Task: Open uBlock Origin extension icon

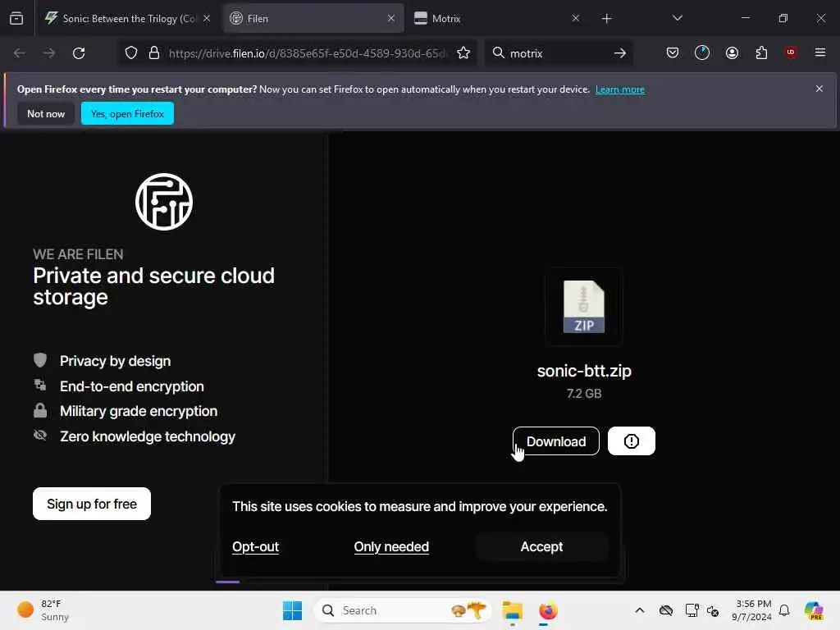Action: 791,52
